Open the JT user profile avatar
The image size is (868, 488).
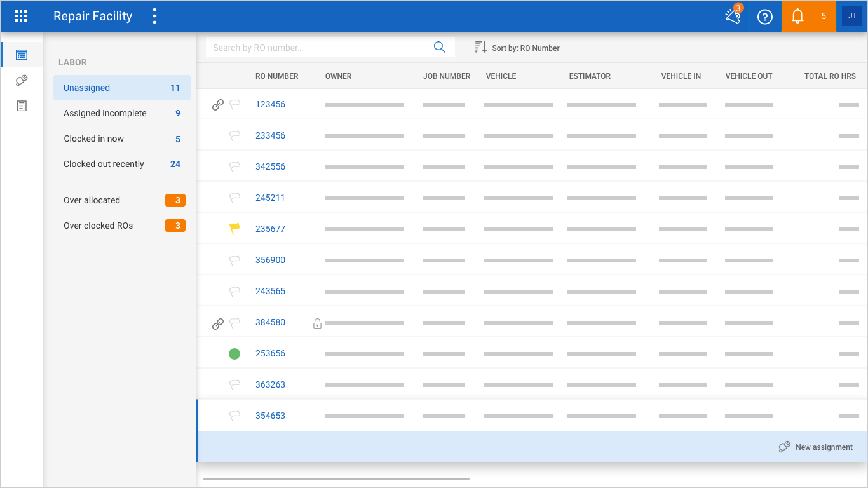click(852, 17)
